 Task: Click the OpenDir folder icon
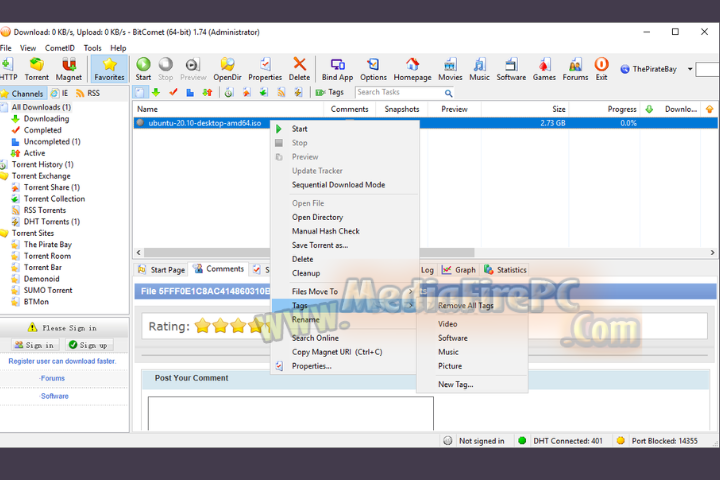227,69
